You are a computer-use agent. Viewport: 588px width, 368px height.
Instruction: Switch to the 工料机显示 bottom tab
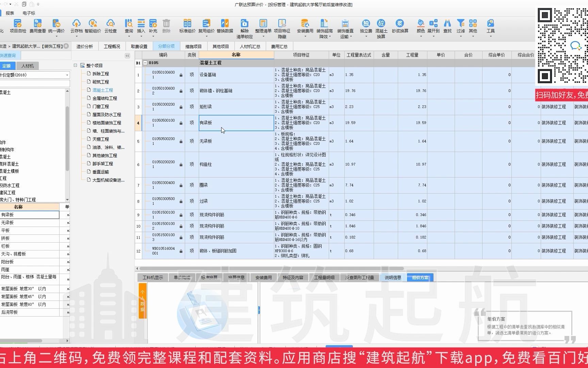(x=153, y=278)
